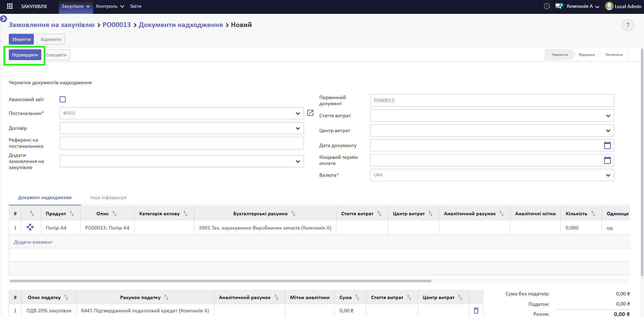This screenshot has width=644, height=317.
Task: Open calendar for Кінцевий термін оплати
Action: point(607,160)
